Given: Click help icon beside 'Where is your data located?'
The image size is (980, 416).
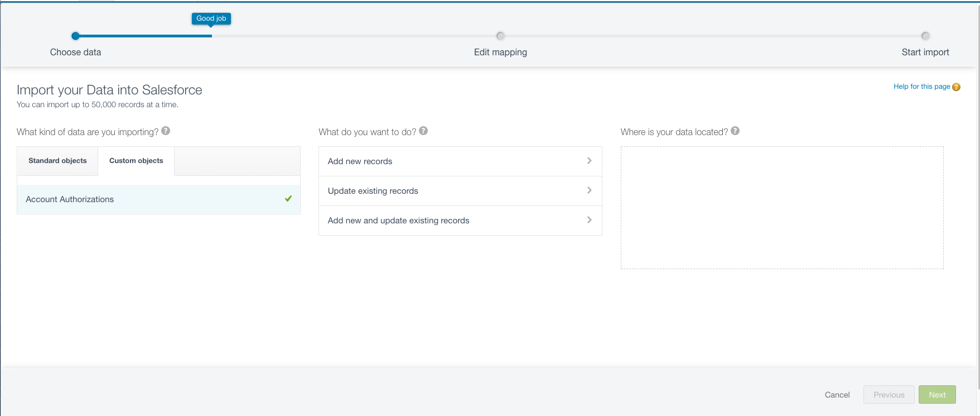Looking at the screenshot, I should 735,131.
